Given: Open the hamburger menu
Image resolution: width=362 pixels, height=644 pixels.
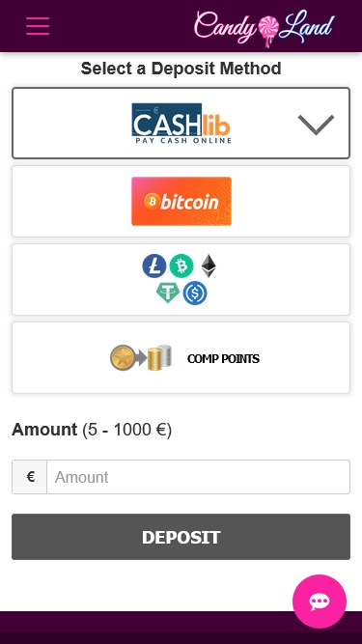Looking at the screenshot, I should [38, 26].
